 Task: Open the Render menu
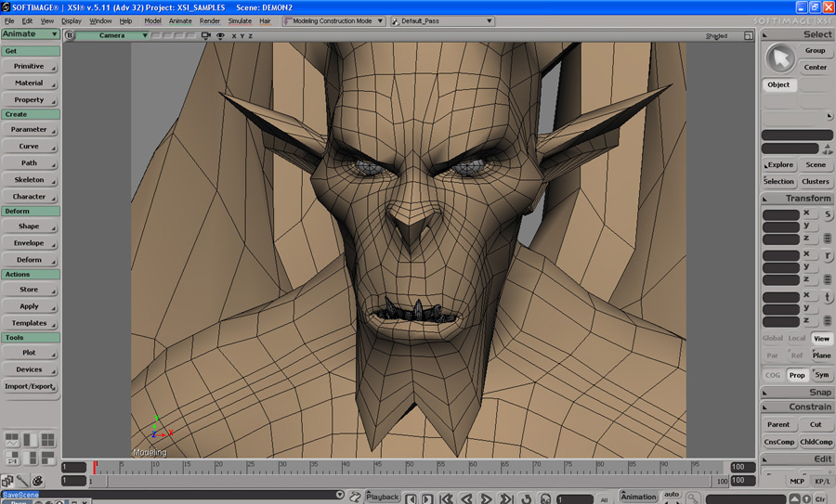click(210, 21)
